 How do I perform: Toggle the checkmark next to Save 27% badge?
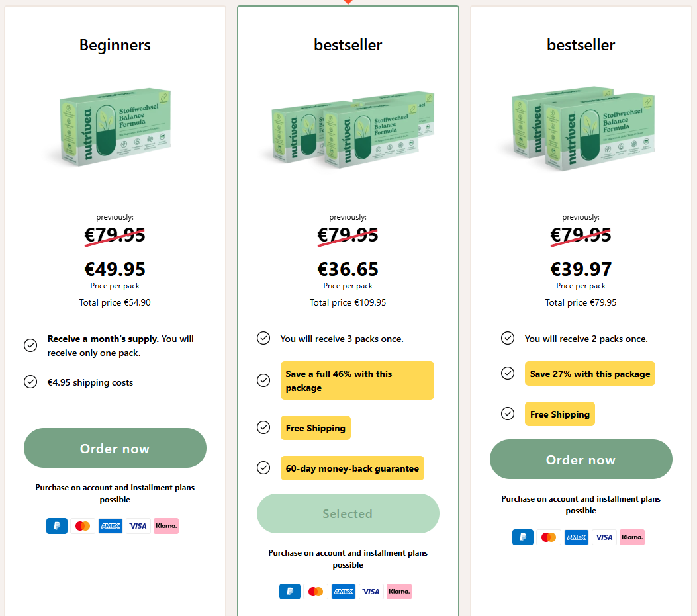(x=508, y=373)
